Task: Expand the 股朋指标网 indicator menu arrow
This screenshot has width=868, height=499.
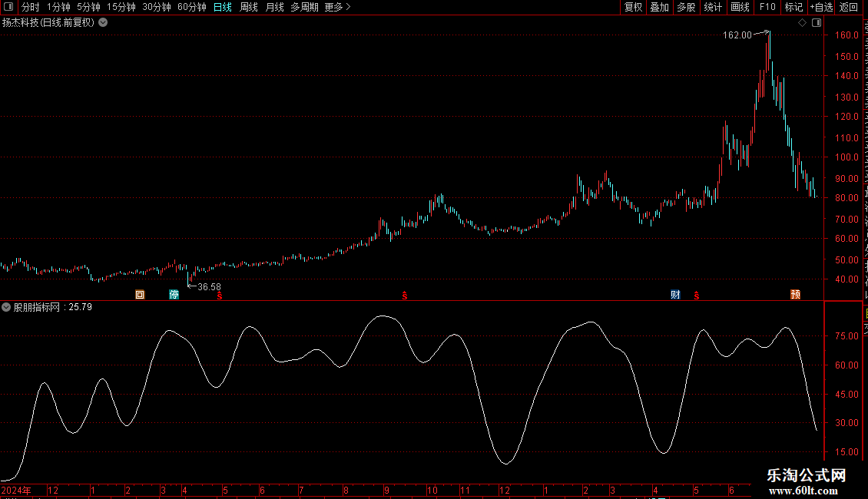Action: pos(6,307)
